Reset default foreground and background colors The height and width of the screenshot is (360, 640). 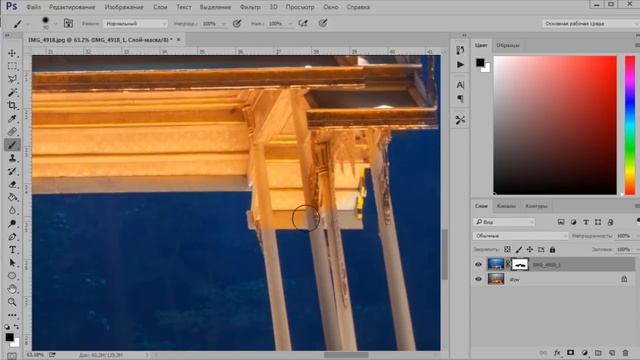click(x=7, y=327)
